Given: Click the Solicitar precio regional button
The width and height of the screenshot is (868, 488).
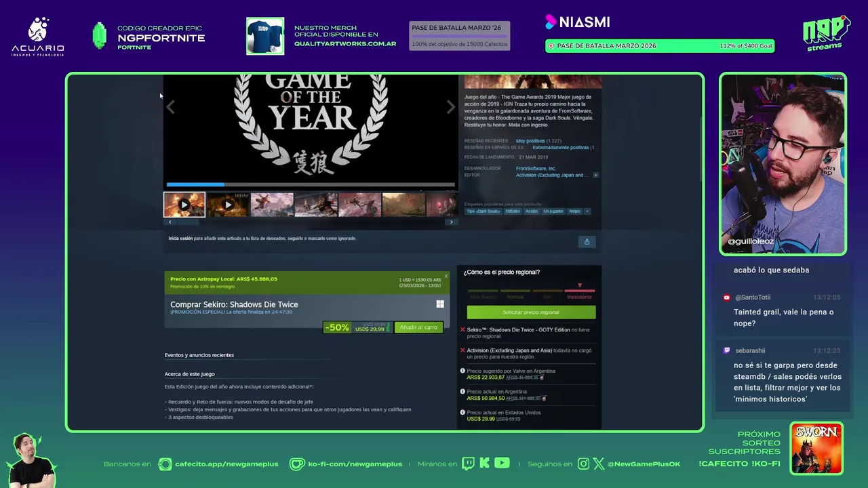Looking at the screenshot, I should (x=531, y=312).
